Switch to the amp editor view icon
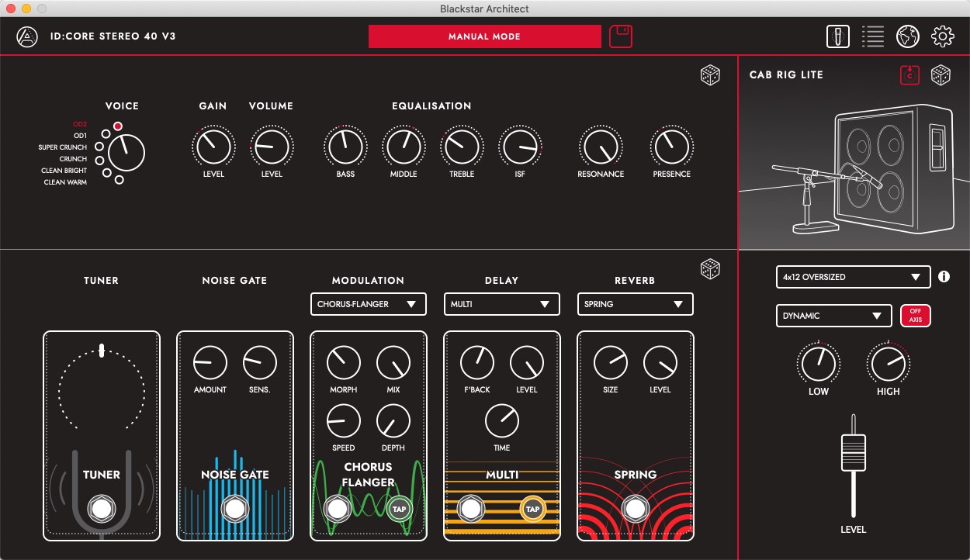 (x=838, y=36)
